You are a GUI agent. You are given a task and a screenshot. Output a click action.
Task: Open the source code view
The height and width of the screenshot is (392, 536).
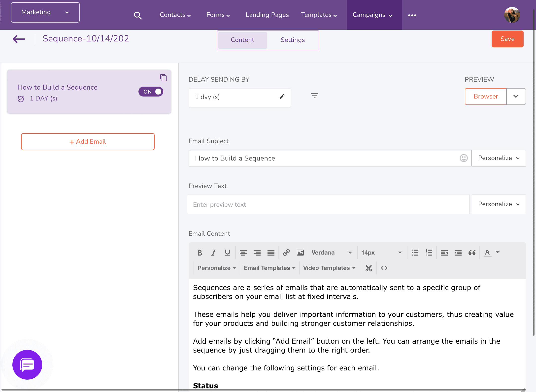(384, 268)
